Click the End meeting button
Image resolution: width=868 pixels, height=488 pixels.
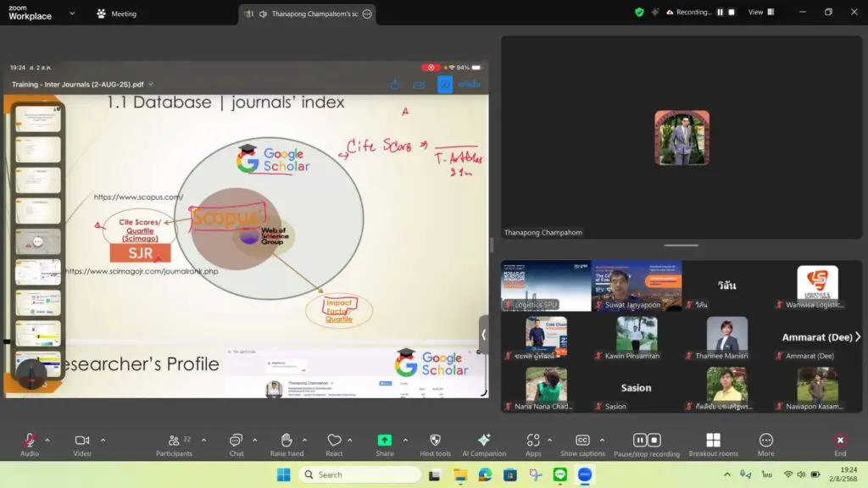tap(840, 444)
